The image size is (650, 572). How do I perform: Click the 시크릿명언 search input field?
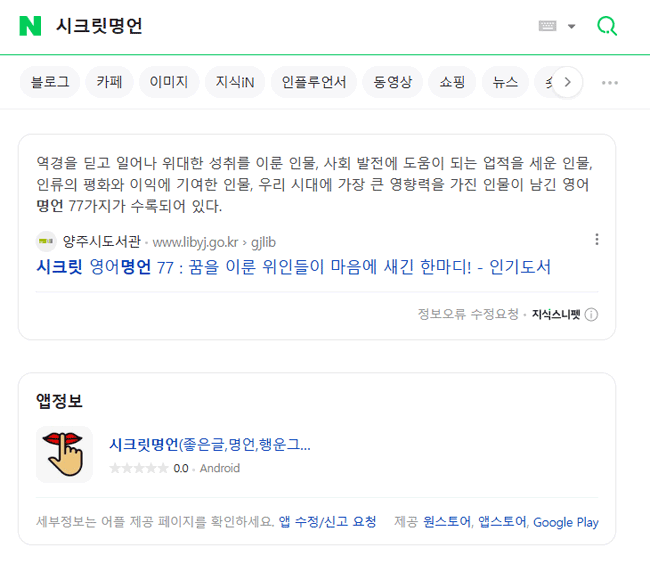point(290,26)
